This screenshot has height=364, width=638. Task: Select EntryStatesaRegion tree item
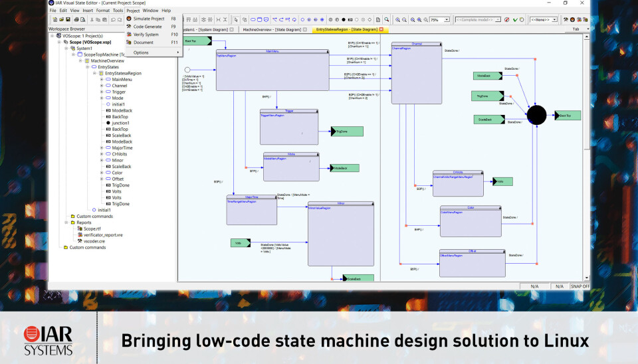click(123, 73)
